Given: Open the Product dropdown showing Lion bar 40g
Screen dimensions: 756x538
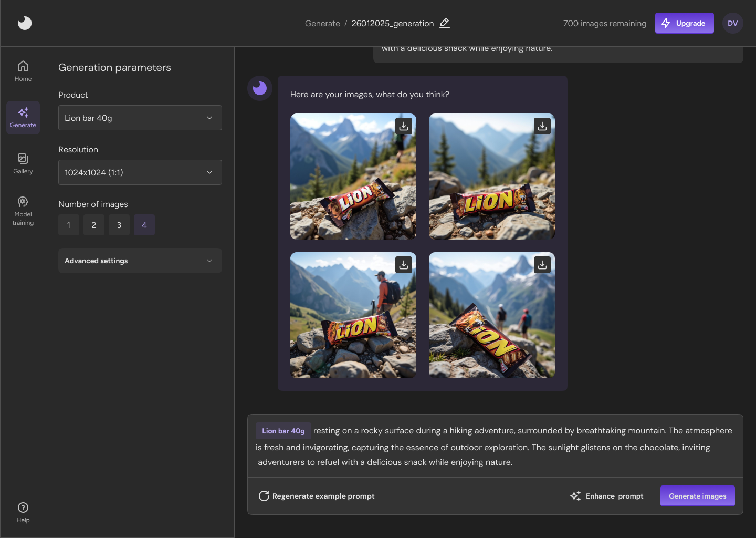Looking at the screenshot, I should tap(140, 118).
